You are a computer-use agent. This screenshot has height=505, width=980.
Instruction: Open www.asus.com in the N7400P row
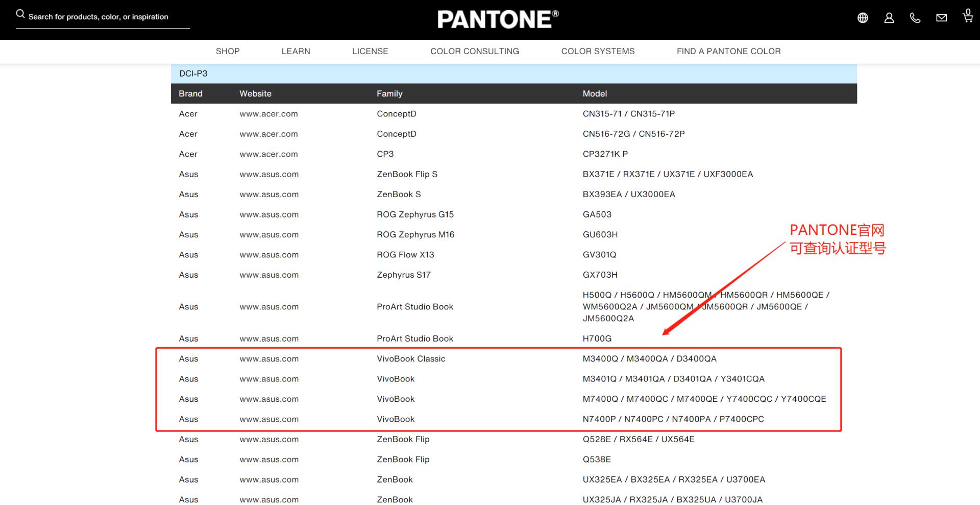[269, 419]
